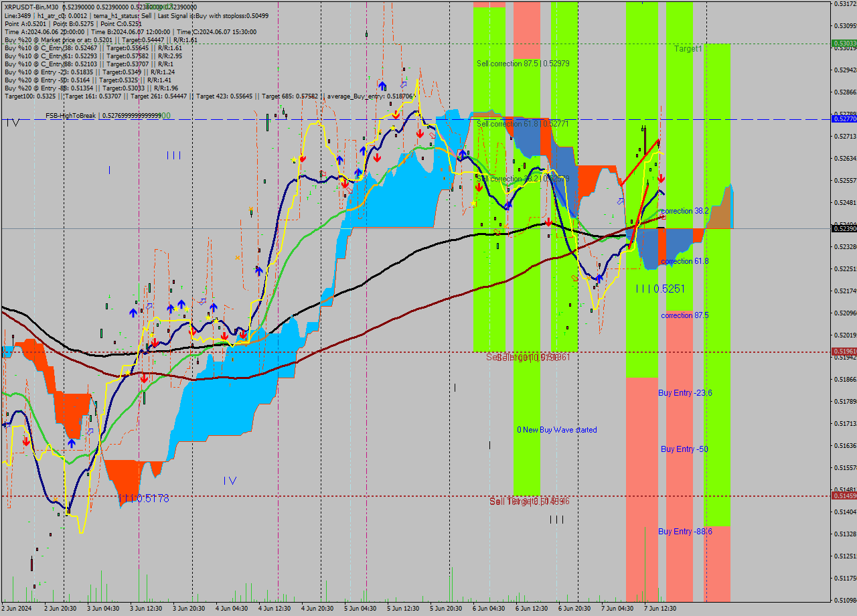This screenshot has width=857, height=616.
Task: Click the '5 Jun 12:30' time axis label
Action: point(403,609)
